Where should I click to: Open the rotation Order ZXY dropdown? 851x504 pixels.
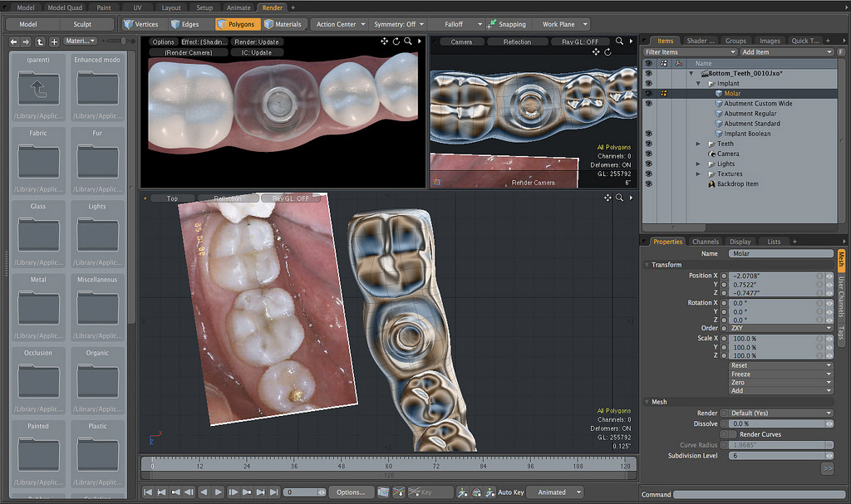[780, 328]
